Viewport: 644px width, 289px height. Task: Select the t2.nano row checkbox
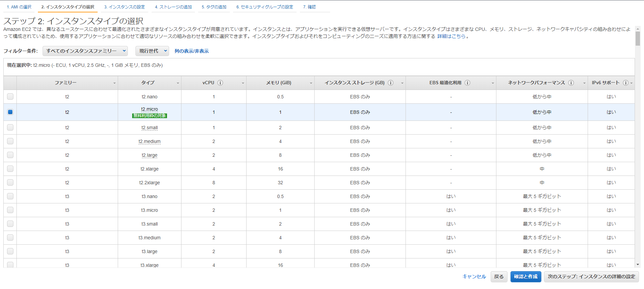[10, 97]
